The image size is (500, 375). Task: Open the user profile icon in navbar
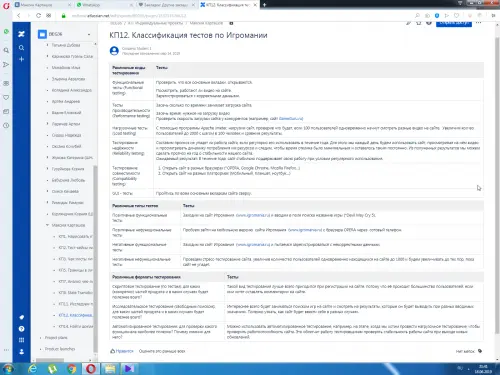coord(21,352)
